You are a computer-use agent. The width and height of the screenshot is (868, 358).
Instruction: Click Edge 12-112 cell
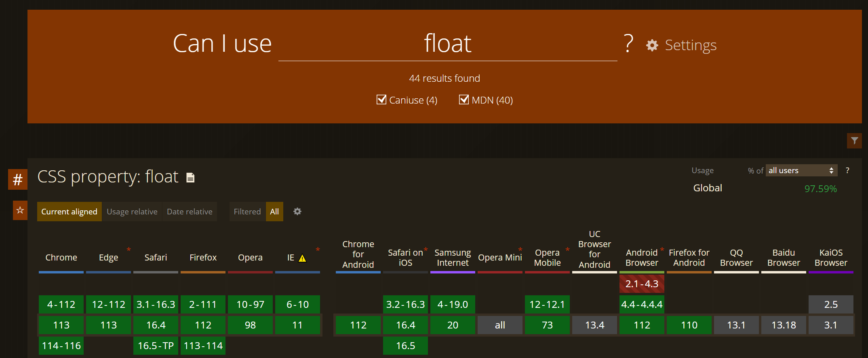[109, 304]
